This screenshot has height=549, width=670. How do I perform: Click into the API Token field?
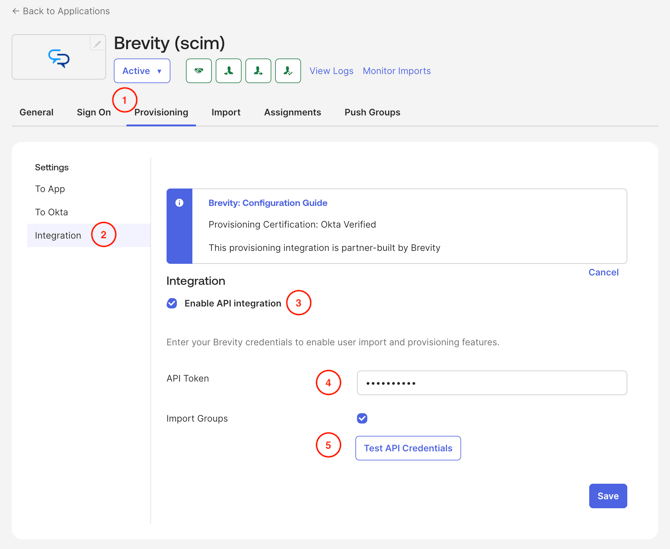click(x=492, y=383)
